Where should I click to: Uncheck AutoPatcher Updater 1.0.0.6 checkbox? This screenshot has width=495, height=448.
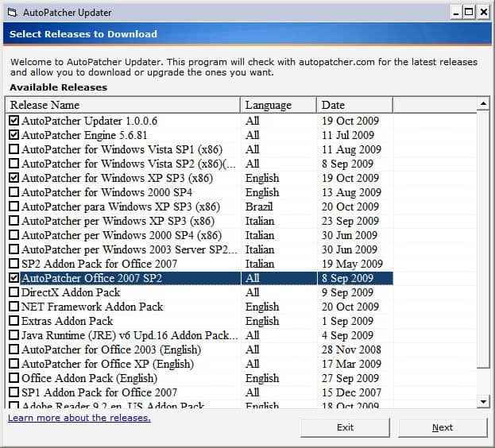pyautogui.click(x=14, y=122)
